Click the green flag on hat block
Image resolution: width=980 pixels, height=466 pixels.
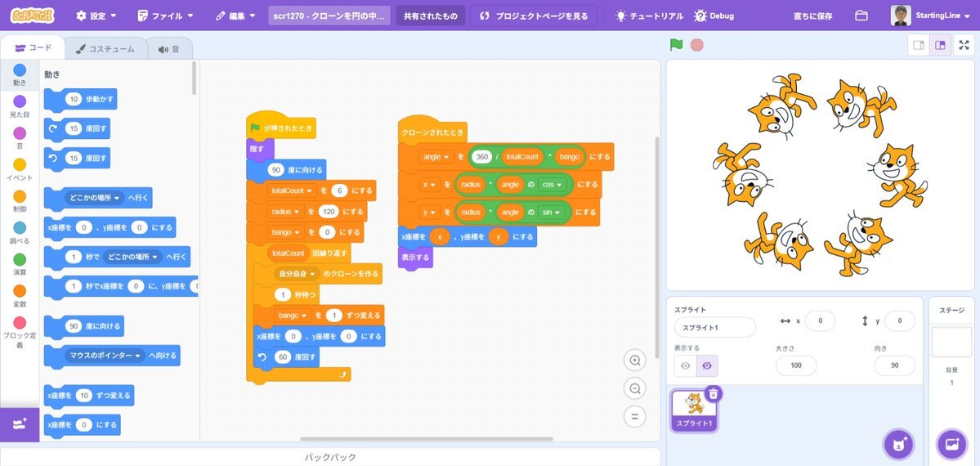pyautogui.click(x=255, y=128)
